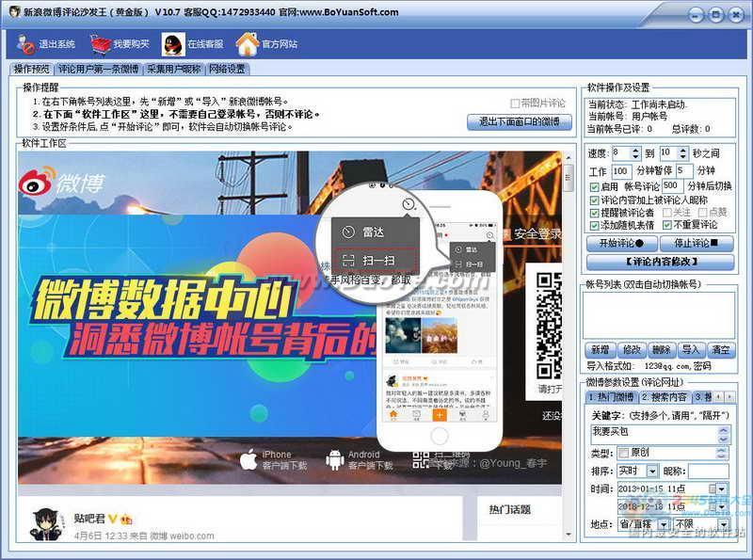Click the spinner arrows of the speed 10 field
Image resolution: width=753 pixels, height=560 pixels.
click(x=683, y=153)
